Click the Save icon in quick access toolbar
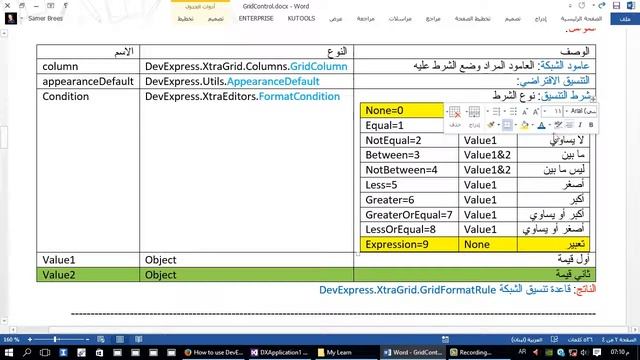Viewport: 640px width, 360px height. click(616, 6)
